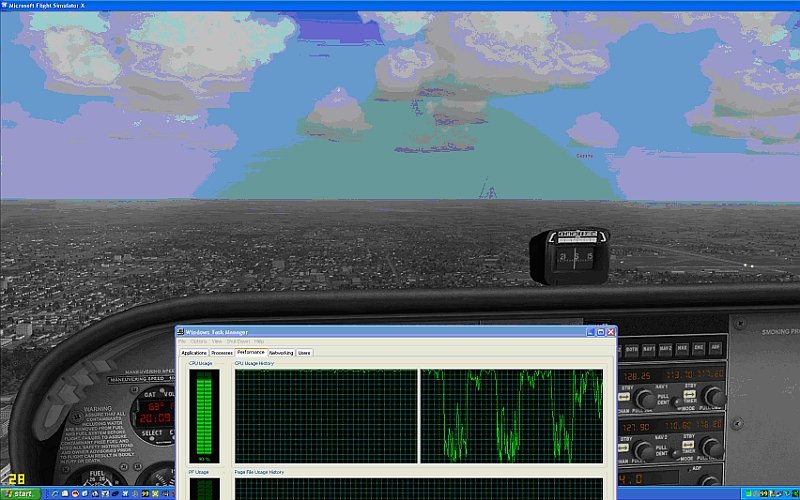Image resolution: width=800 pixels, height=500 pixels.
Task: Toggle the NAV1 audio panel button
Action: pos(648,349)
